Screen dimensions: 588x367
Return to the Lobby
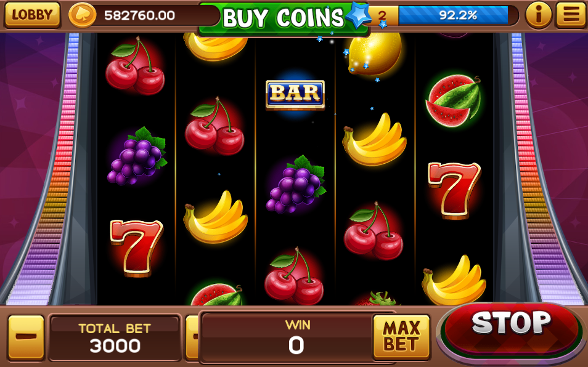pyautogui.click(x=32, y=15)
